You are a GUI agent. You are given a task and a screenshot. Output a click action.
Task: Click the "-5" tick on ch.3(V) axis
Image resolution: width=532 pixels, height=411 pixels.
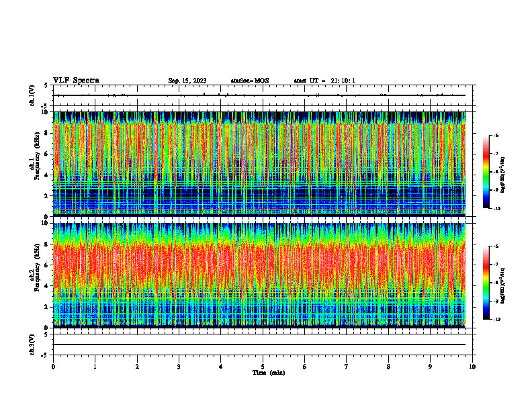coord(45,356)
